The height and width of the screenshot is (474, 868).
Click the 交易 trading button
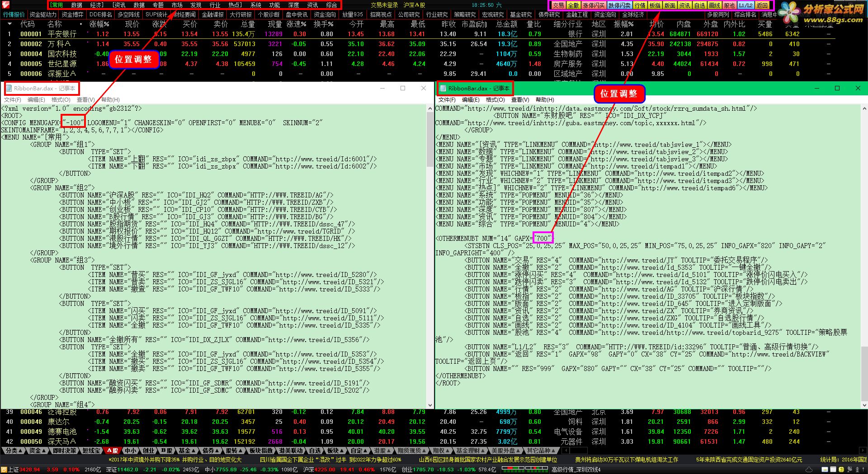pos(558,5)
